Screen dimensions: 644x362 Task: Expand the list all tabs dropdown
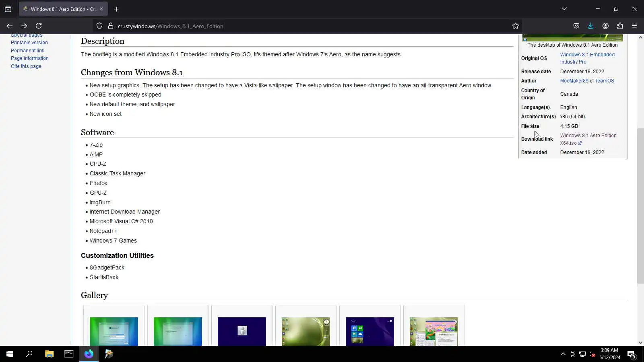tap(564, 9)
